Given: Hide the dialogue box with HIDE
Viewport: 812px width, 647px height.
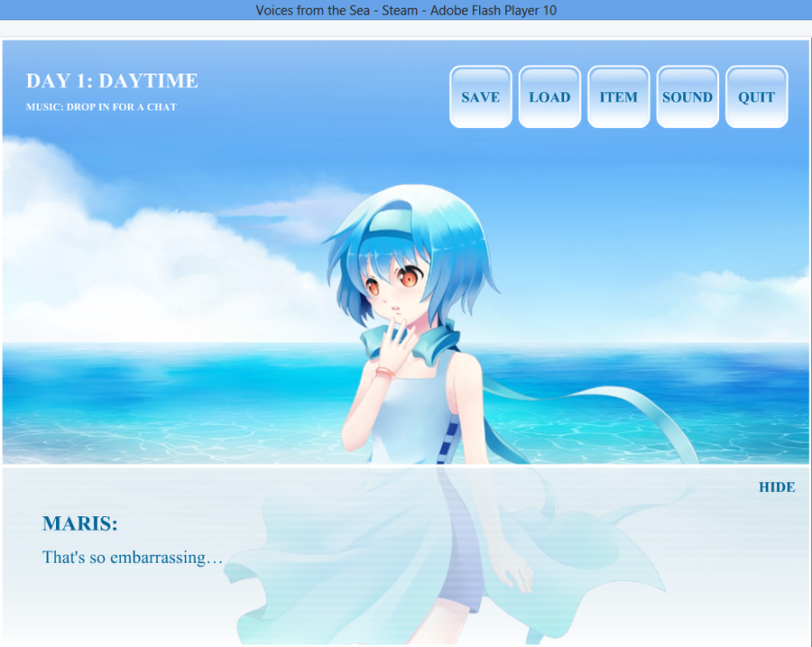Looking at the screenshot, I should coord(776,487).
